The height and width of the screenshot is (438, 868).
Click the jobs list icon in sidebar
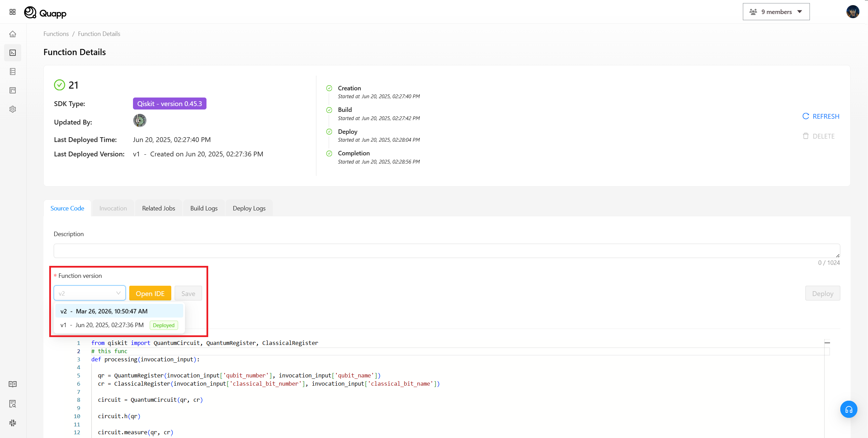[13, 72]
